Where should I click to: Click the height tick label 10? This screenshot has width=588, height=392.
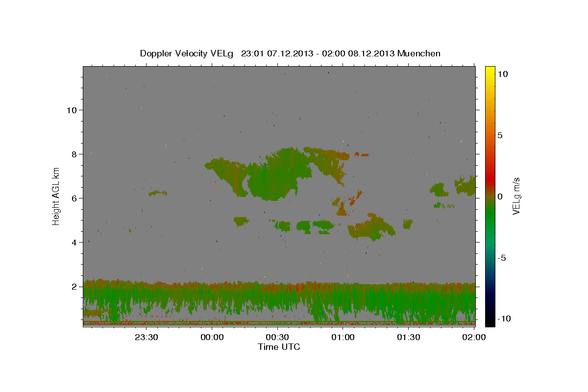[71, 110]
